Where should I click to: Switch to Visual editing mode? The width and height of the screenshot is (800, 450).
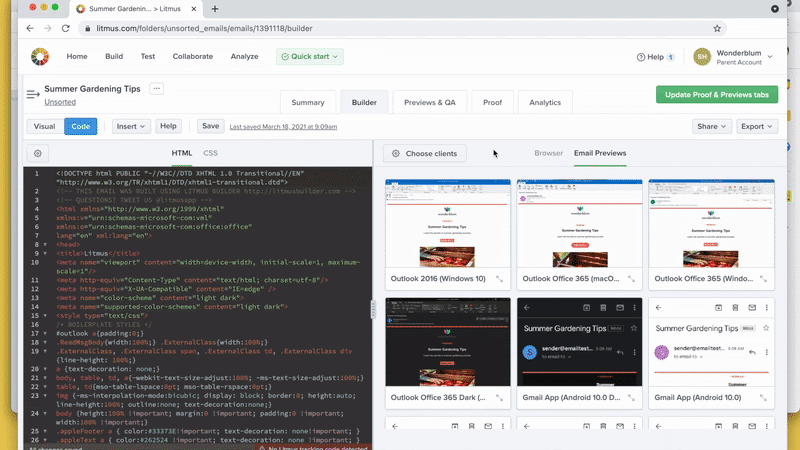pos(44,127)
